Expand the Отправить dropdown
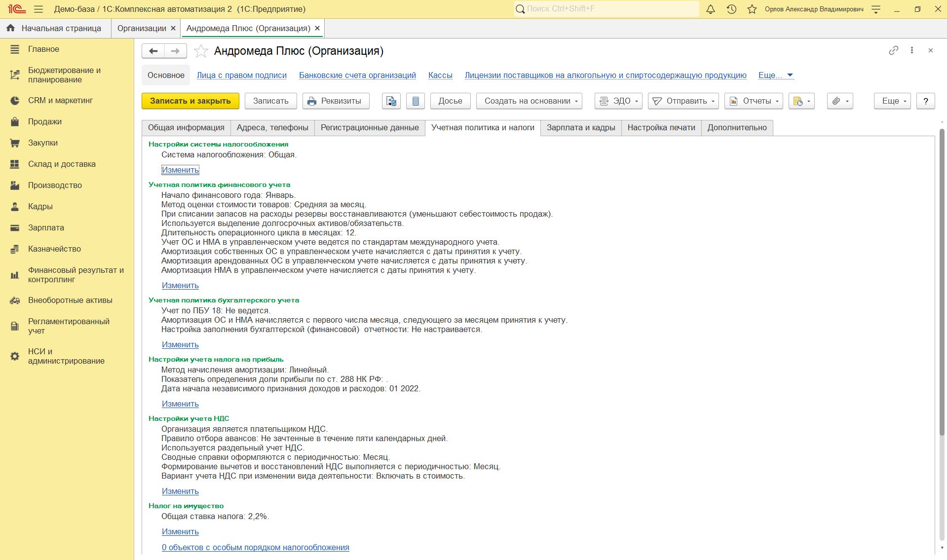Image resolution: width=947 pixels, height=560 pixels. pyautogui.click(x=683, y=101)
